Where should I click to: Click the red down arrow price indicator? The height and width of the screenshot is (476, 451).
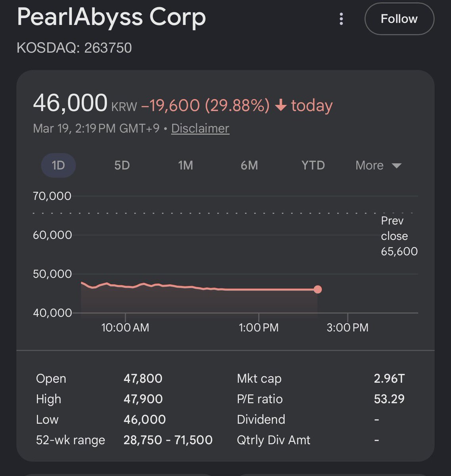281,106
